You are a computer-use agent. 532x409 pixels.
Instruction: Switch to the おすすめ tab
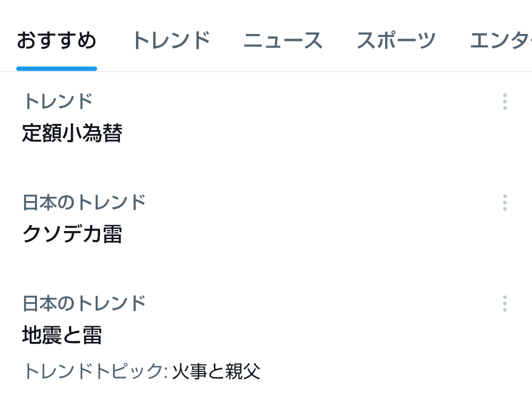57,40
